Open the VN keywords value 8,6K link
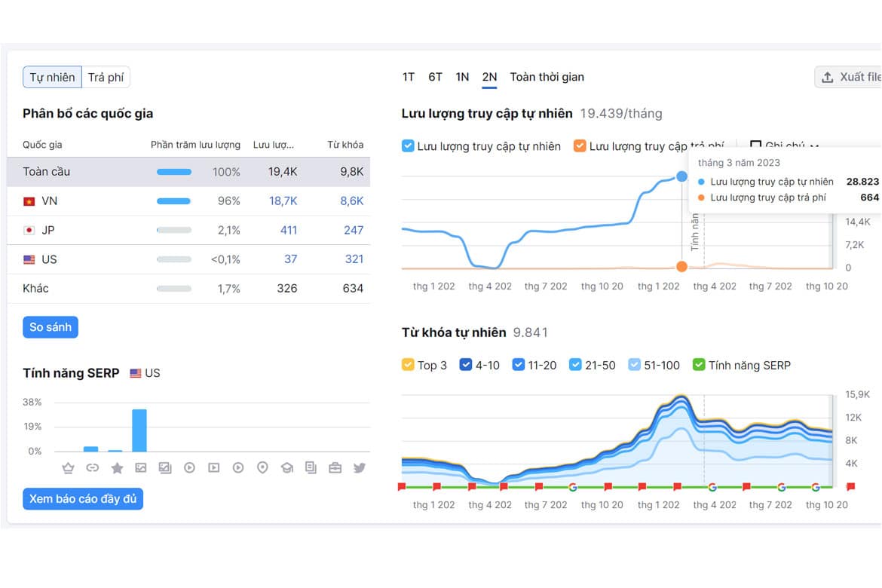 tap(351, 201)
